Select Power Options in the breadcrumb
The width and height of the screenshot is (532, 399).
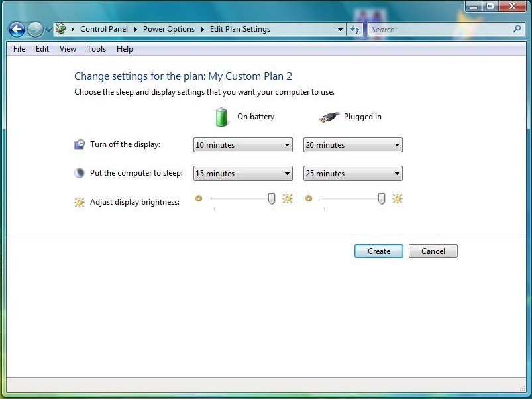coord(169,29)
